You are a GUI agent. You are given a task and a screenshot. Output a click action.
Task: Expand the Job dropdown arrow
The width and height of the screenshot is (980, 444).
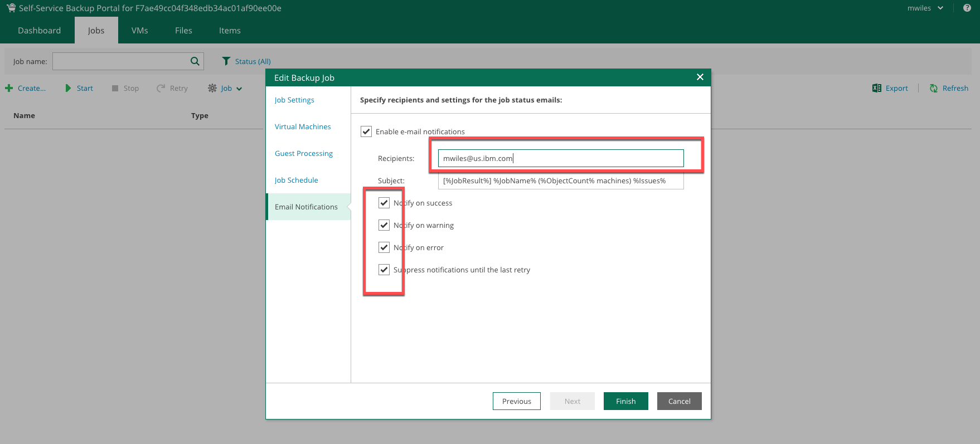(x=239, y=89)
